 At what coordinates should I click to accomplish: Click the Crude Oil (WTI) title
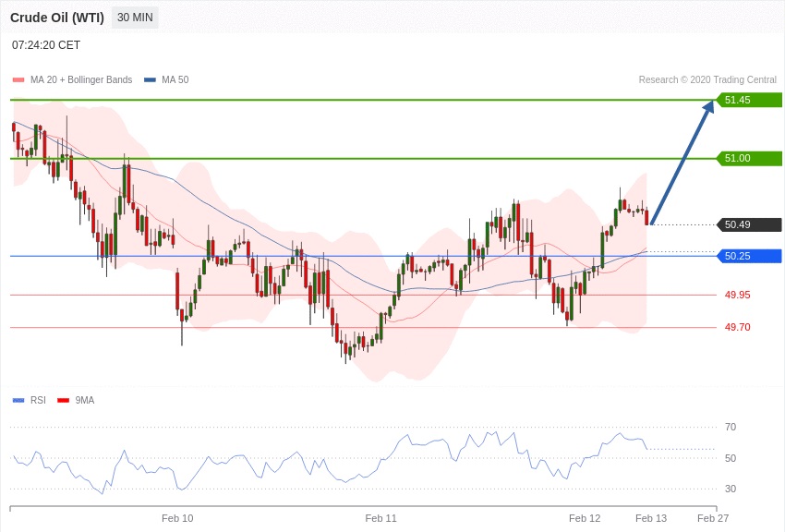pos(57,18)
